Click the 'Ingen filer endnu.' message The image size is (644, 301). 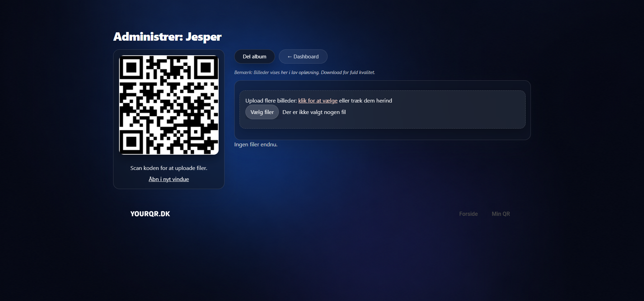point(256,144)
